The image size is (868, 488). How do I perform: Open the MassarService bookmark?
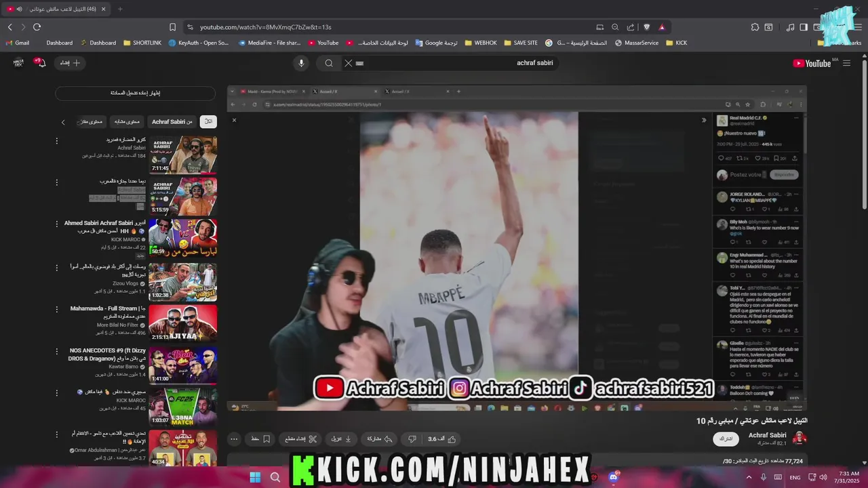click(x=637, y=43)
